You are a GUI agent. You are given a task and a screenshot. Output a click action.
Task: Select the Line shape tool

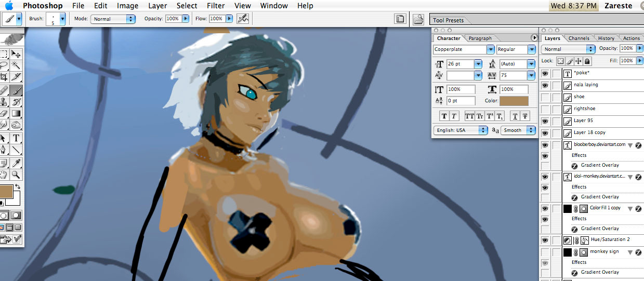16,150
